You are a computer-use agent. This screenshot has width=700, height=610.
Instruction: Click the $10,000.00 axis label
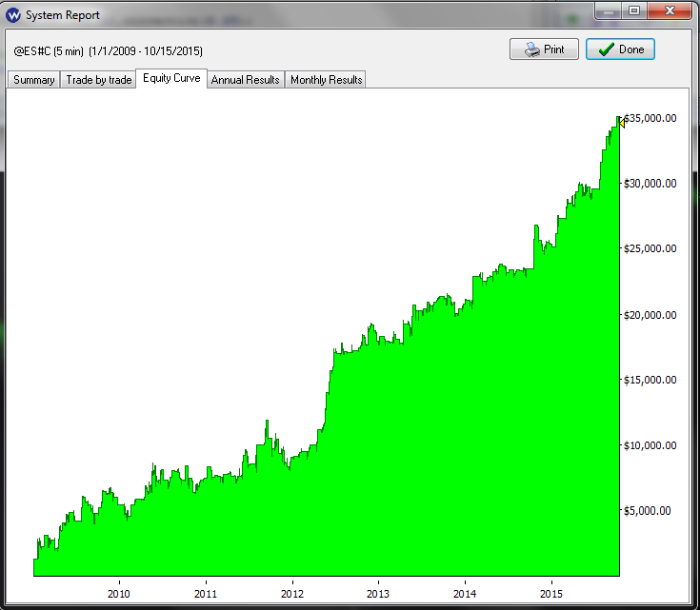click(650, 445)
